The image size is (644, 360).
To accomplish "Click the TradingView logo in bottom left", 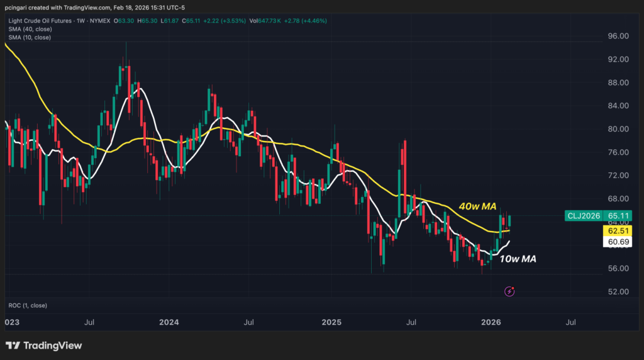I will (43, 346).
